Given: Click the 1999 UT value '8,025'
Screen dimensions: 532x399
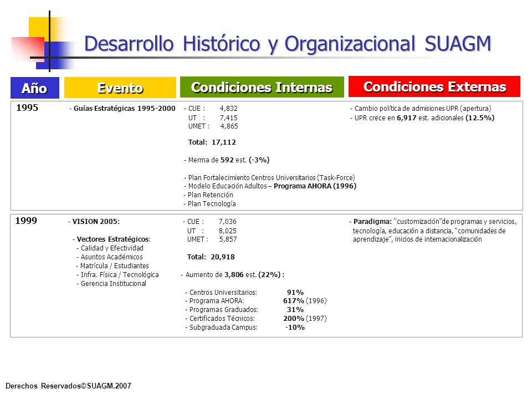Looking at the screenshot, I should point(228,231).
